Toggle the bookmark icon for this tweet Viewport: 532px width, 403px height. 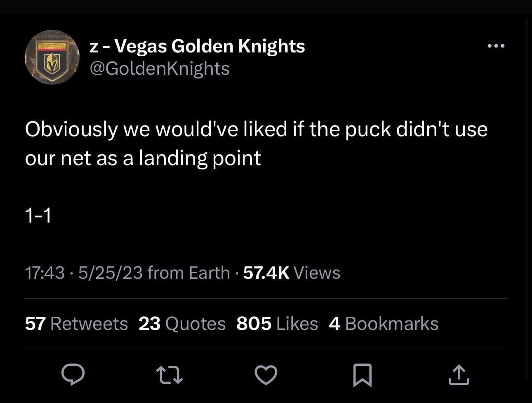point(363,375)
